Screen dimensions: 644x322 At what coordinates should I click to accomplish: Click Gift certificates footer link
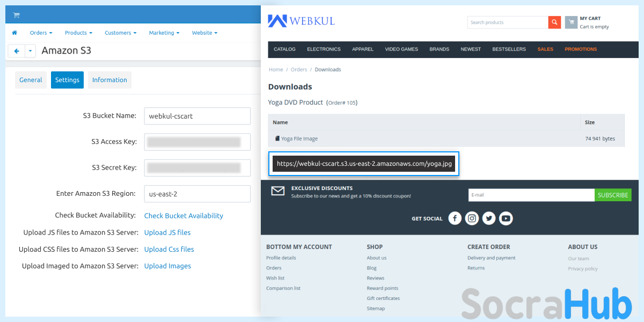tap(383, 298)
